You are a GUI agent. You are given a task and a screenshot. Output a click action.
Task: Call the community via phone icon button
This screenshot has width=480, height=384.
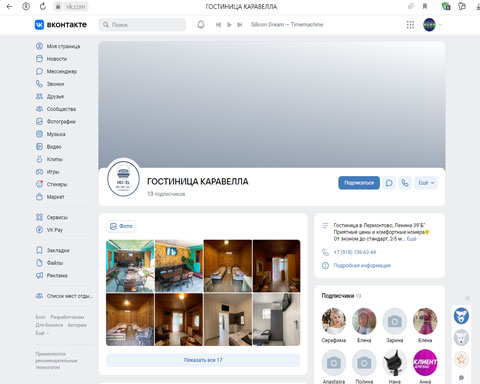click(x=405, y=183)
